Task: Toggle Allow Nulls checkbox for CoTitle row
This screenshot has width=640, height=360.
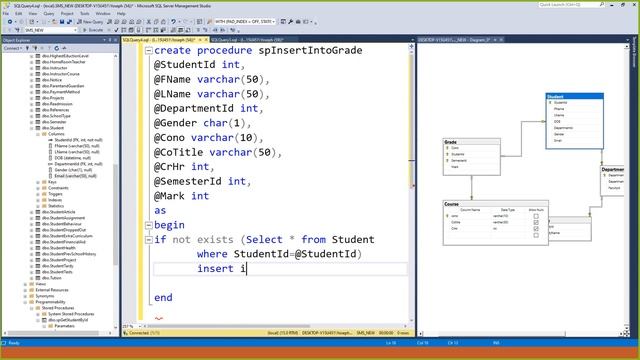Action: (536, 222)
